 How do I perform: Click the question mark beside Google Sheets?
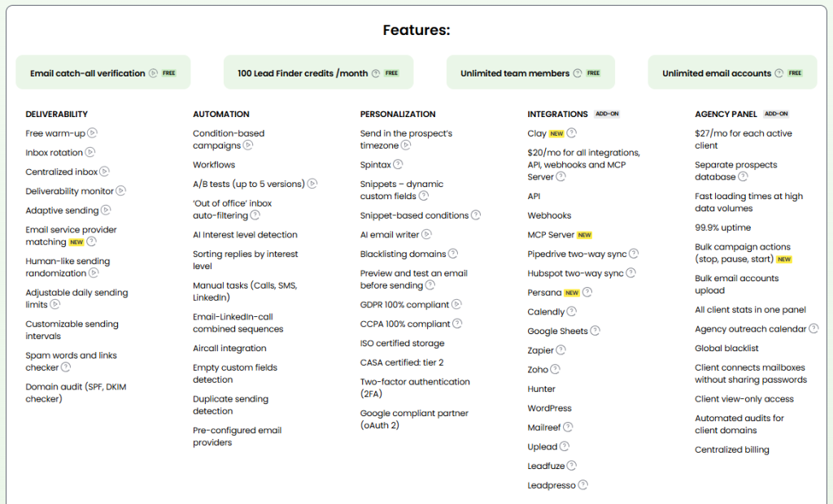click(x=595, y=331)
